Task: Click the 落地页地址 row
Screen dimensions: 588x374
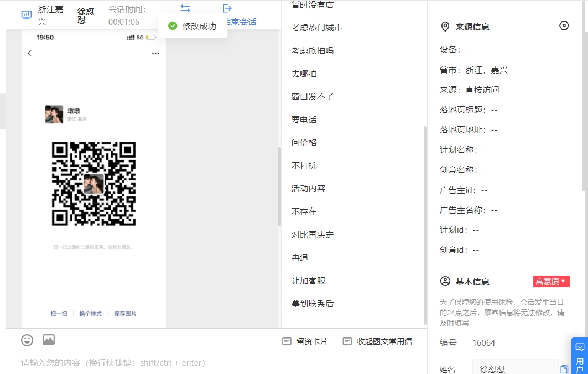Action: 469,130
